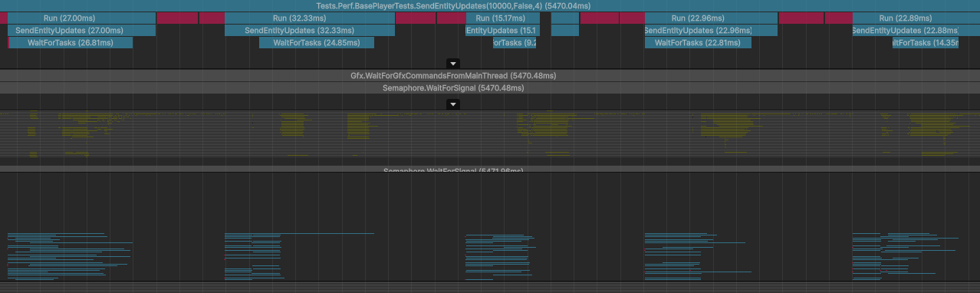The width and height of the screenshot is (980, 293).
Task: Expand arrow beneath Semaphore.WaitForSignal (5470.48ms)
Action: 453,104
